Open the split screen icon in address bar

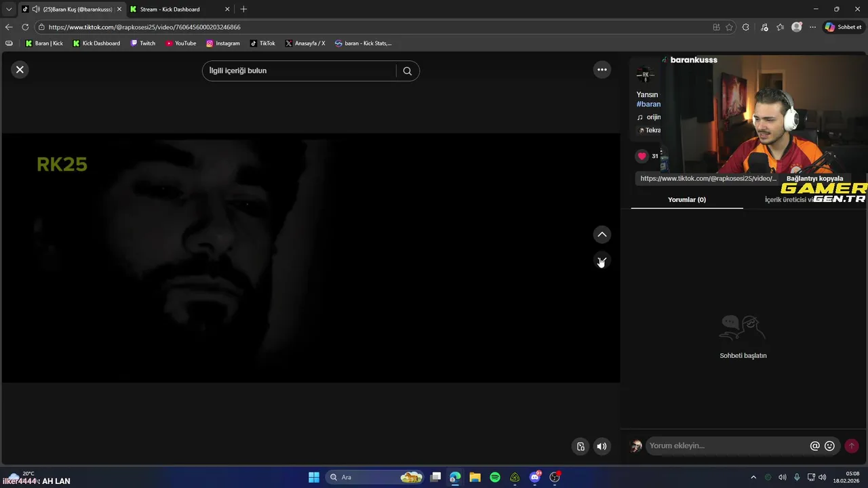716,27
